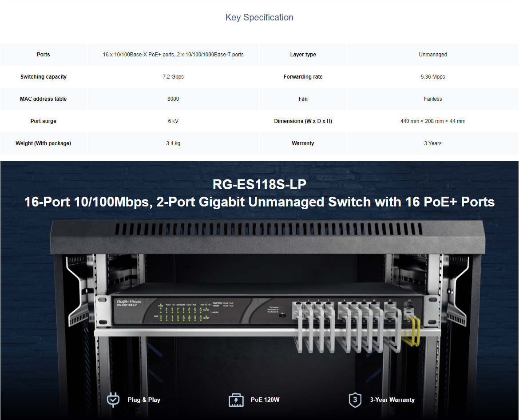This screenshot has height=420, width=519.
Task: Click the Switching capacity label
Action: [x=44, y=77]
